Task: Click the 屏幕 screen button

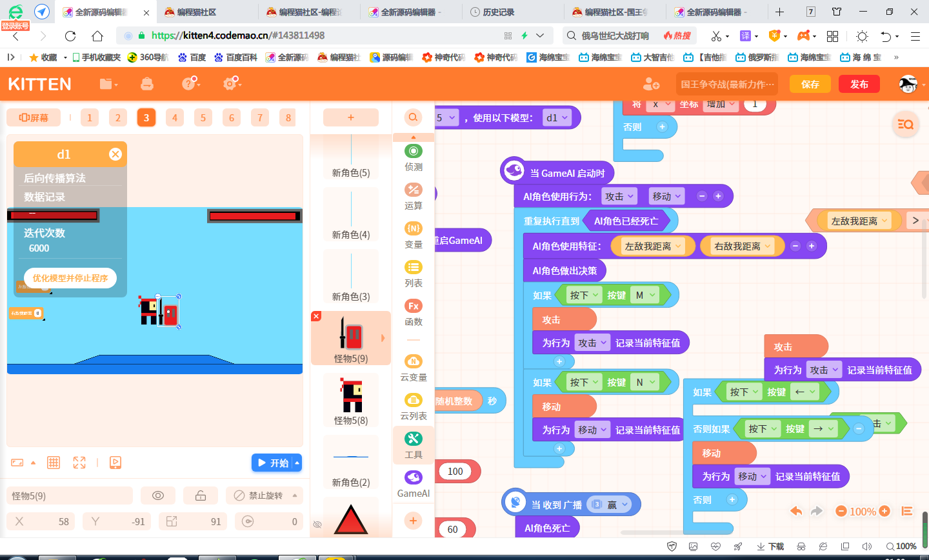Action: coord(34,117)
